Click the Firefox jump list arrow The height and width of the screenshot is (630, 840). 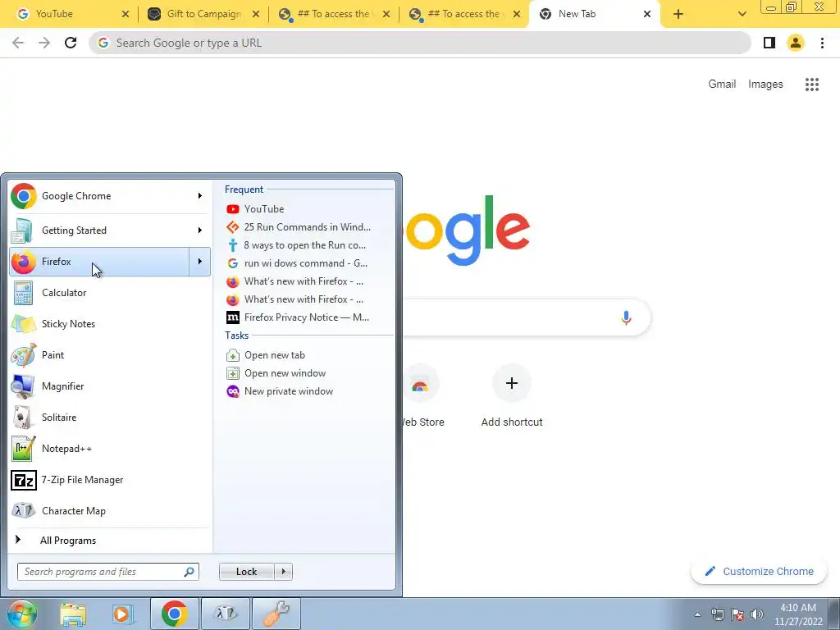tap(200, 262)
